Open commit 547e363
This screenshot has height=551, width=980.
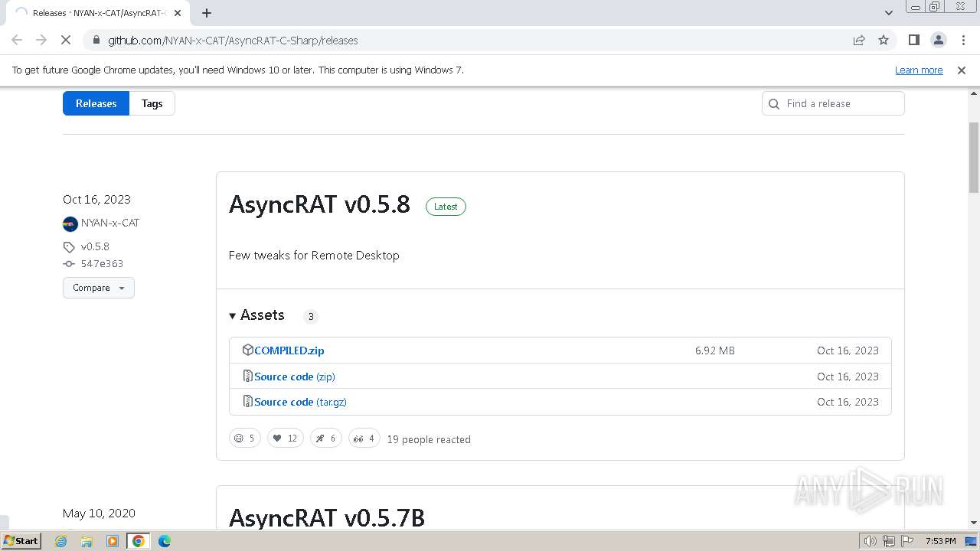tap(102, 263)
